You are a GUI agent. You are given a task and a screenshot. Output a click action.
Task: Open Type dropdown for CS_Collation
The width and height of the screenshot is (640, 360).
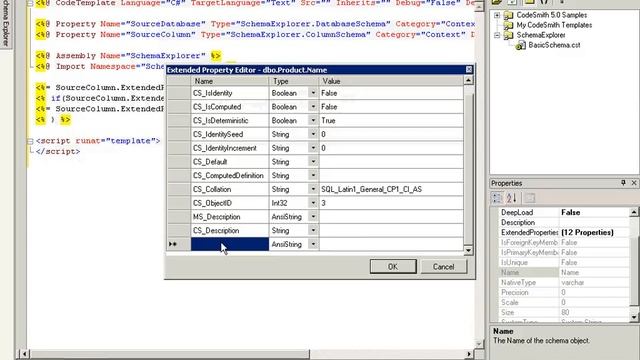pyautogui.click(x=313, y=189)
